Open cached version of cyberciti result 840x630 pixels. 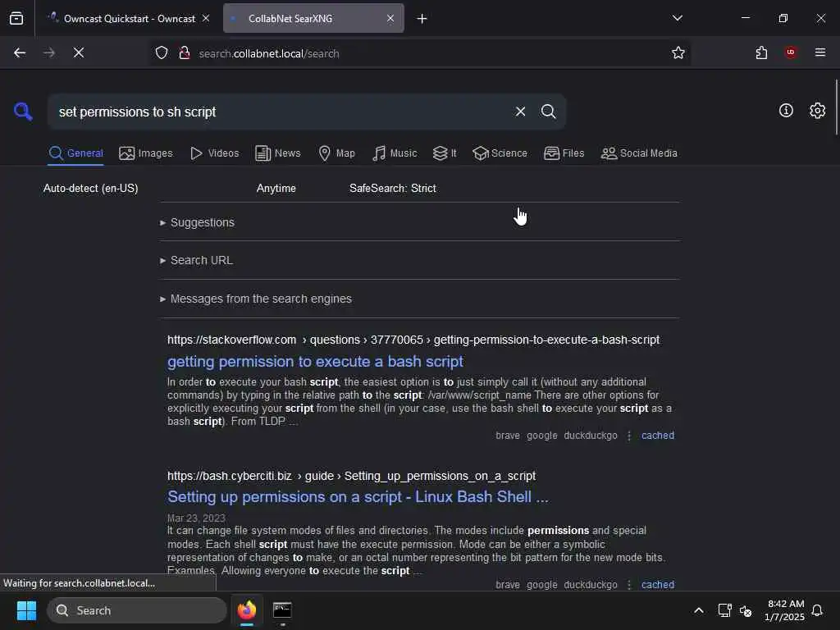[x=658, y=584]
